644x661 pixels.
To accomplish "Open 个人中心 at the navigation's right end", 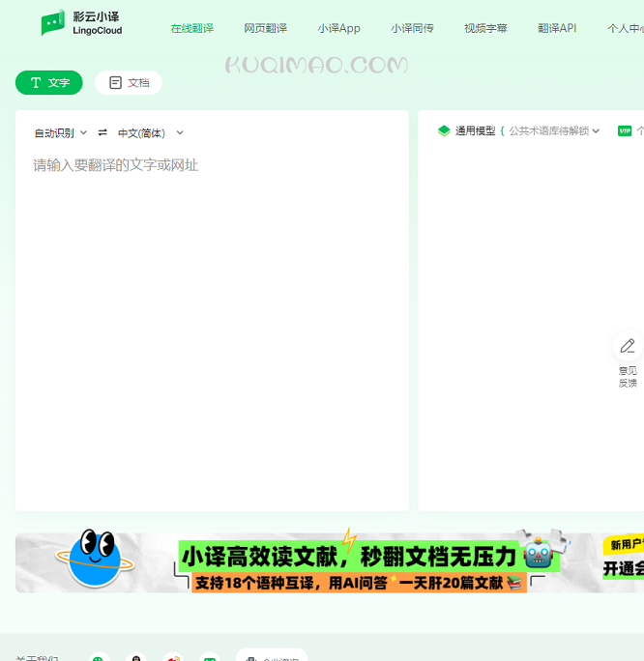I will 626,28.
